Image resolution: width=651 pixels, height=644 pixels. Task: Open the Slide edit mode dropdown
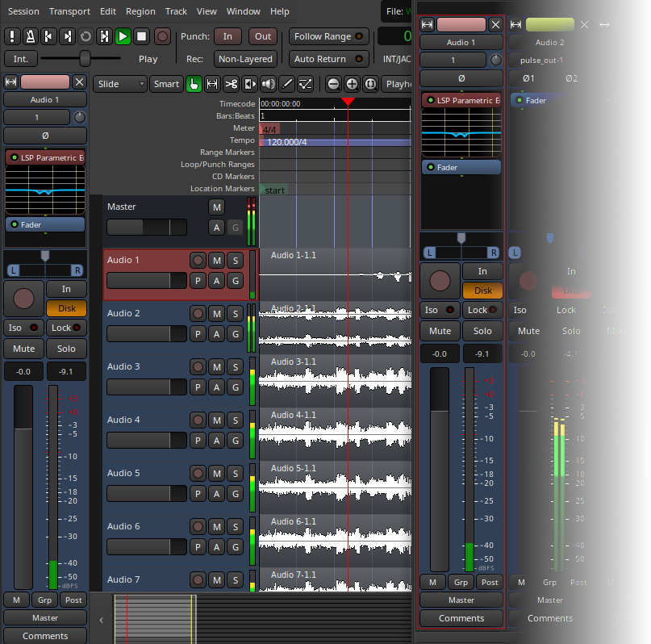pyautogui.click(x=121, y=84)
